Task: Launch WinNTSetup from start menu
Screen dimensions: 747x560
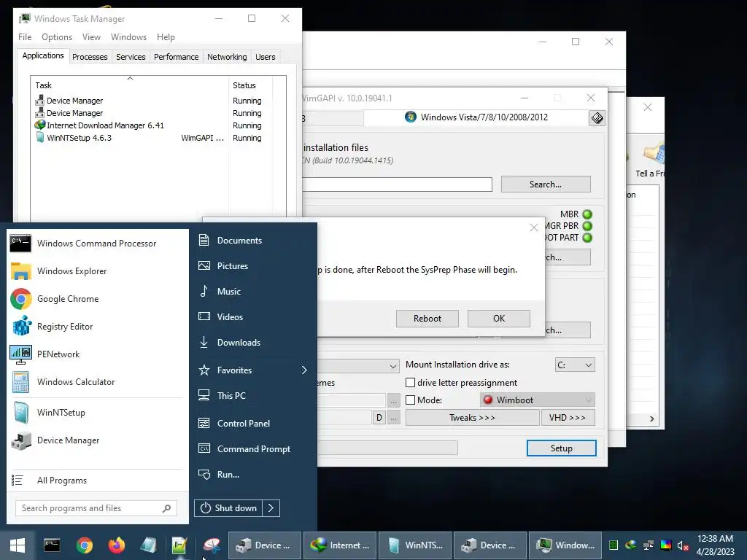Action: tap(97, 413)
